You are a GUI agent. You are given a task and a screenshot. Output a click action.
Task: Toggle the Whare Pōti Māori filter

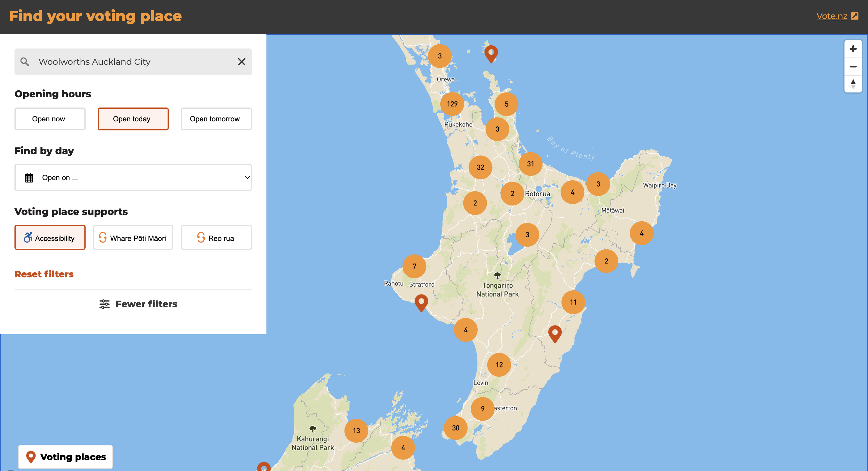pyautogui.click(x=133, y=237)
